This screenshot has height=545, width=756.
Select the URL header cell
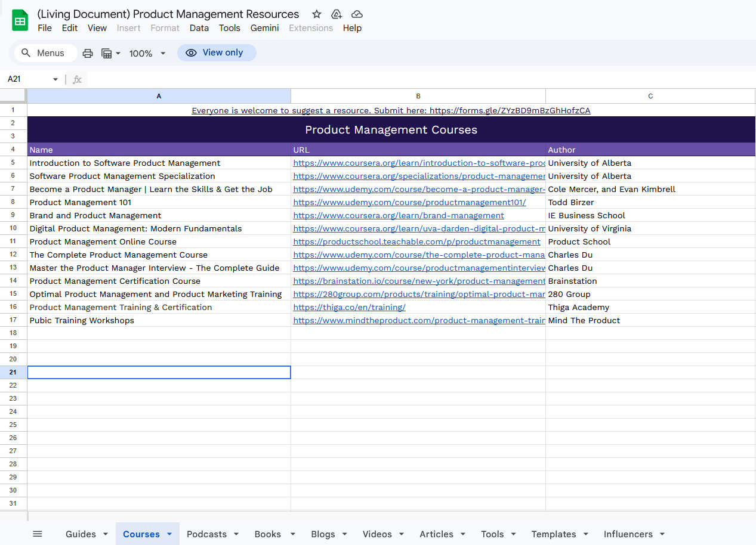click(418, 150)
